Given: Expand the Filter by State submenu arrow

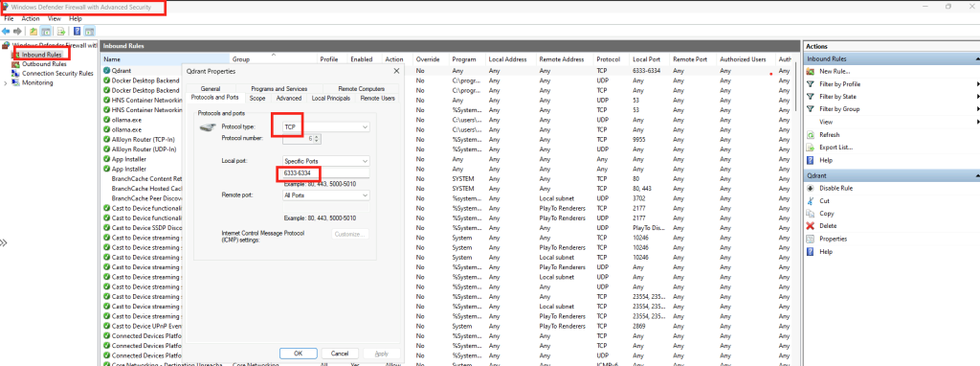Looking at the screenshot, I should [x=977, y=97].
